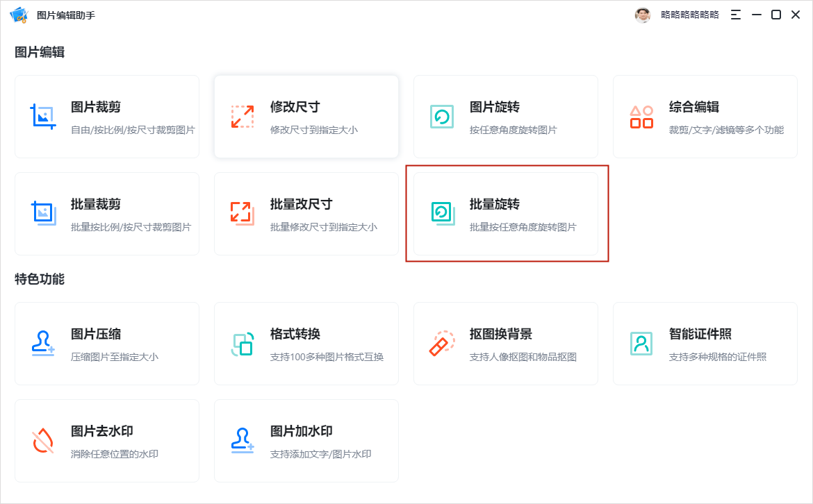Click the 格式转换 card title text
The width and height of the screenshot is (813, 504).
point(295,334)
